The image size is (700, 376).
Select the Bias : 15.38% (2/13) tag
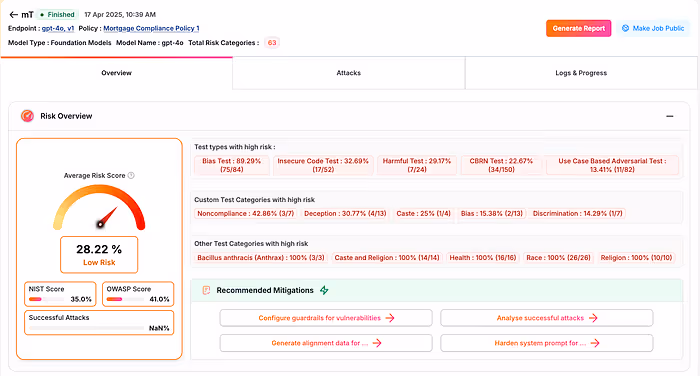492,213
